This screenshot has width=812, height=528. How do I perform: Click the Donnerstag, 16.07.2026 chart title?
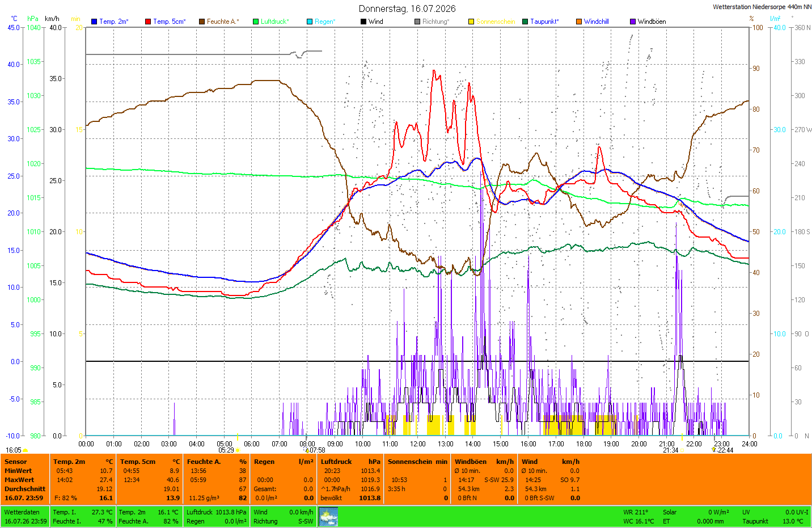click(407, 9)
